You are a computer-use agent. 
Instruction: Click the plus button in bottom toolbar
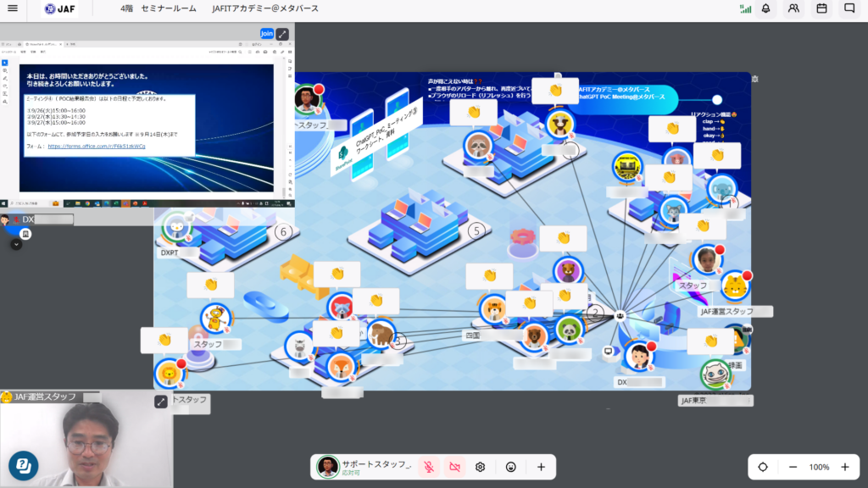(541, 467)
